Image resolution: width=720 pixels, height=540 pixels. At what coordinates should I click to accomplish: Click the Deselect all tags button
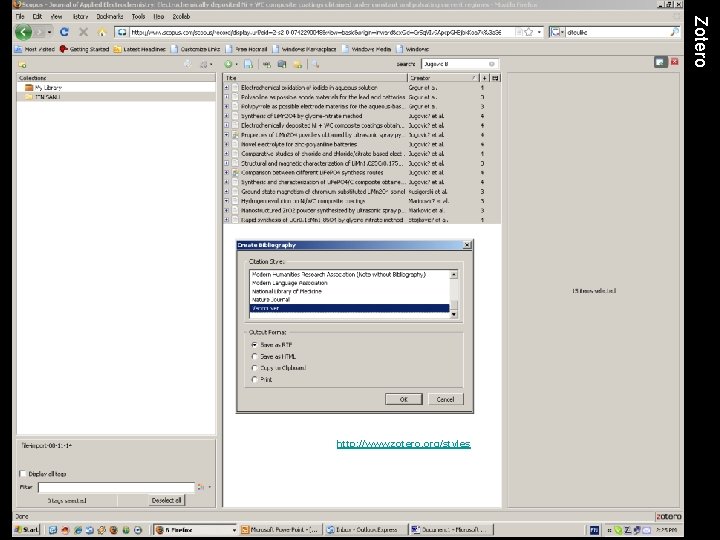pyautogui.click(x=166, y=500)
